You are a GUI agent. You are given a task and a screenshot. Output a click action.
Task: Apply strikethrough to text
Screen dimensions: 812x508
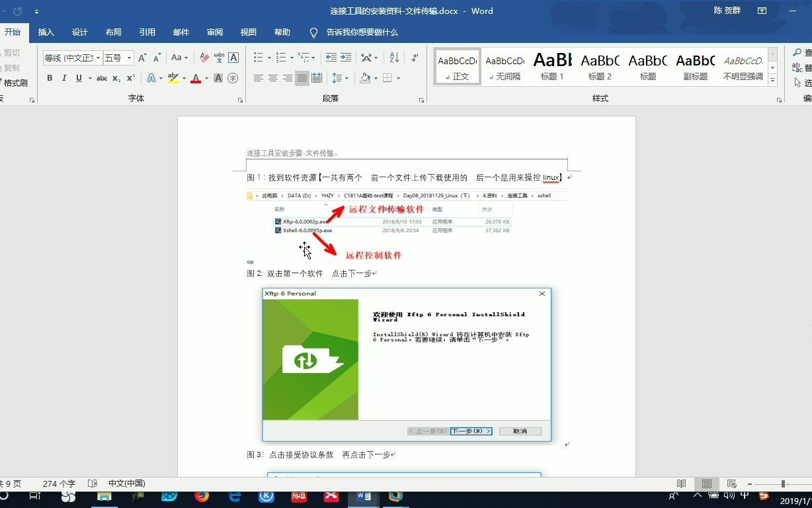(x=101, y=78)
